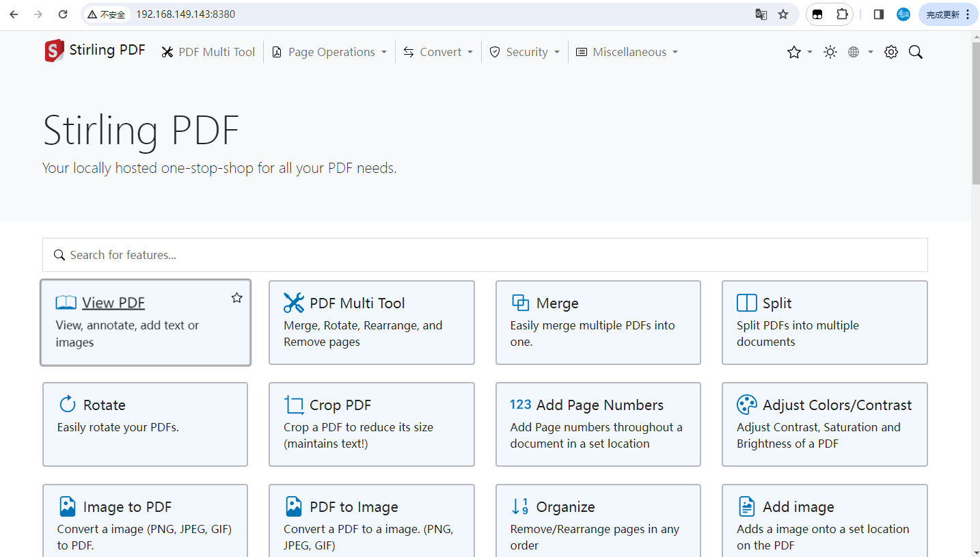
Task: Go forward with the browser forward arrow
Action: click(38, 14)
